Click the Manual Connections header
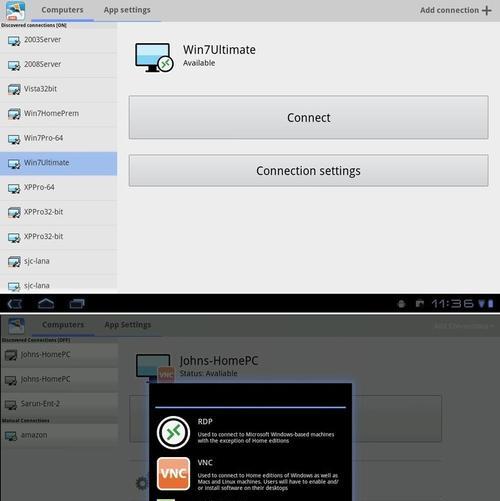Screen dimensions: 500x501 [x=26, y=421]
